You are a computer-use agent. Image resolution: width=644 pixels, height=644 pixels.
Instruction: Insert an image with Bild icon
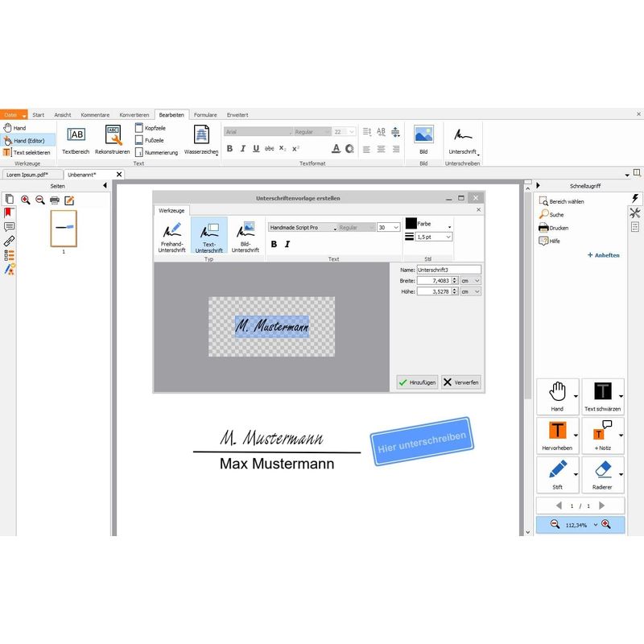(x=423, y=138)
